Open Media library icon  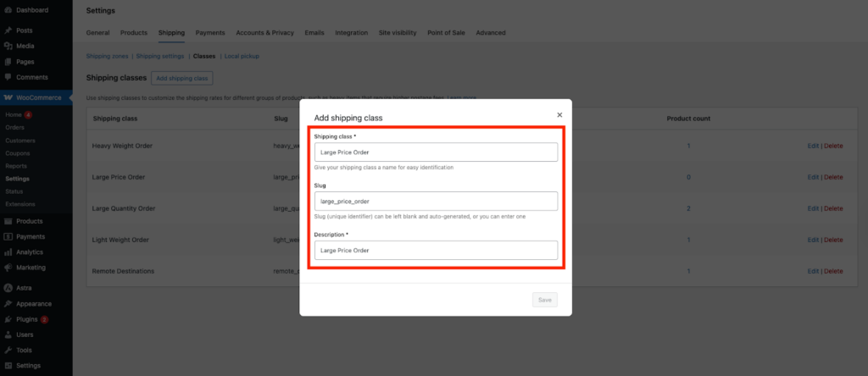pos(8,46)
